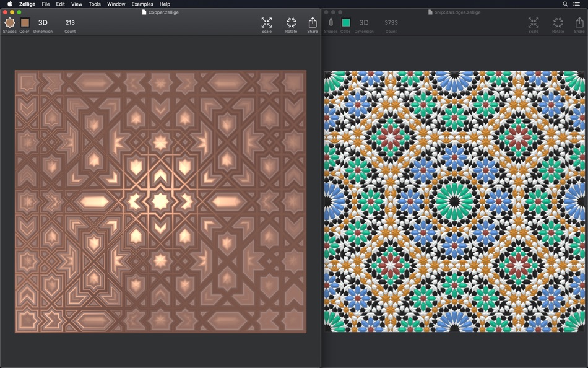Click the copper Color swatch
This screenshot has height=368, width=588.
(25, 23)
